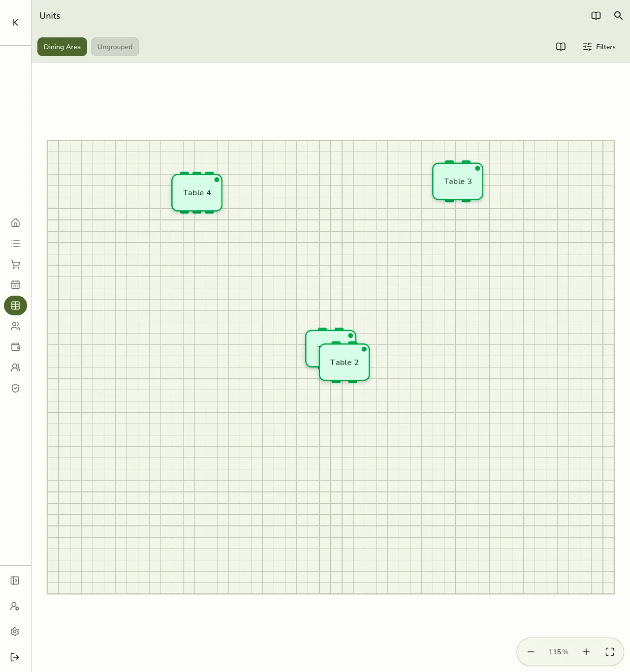Open the list view sidebar icon
The width and height of the screenshot is (630, 672).
click(15, 244)
